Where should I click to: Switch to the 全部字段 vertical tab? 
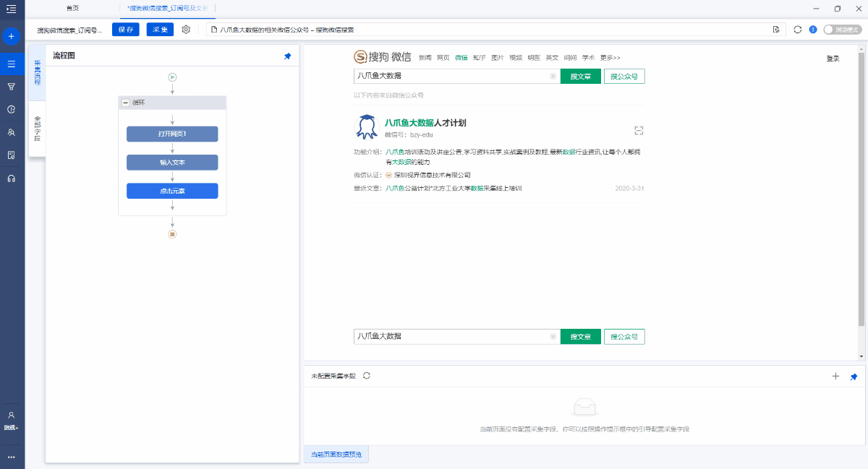point(37,127)
